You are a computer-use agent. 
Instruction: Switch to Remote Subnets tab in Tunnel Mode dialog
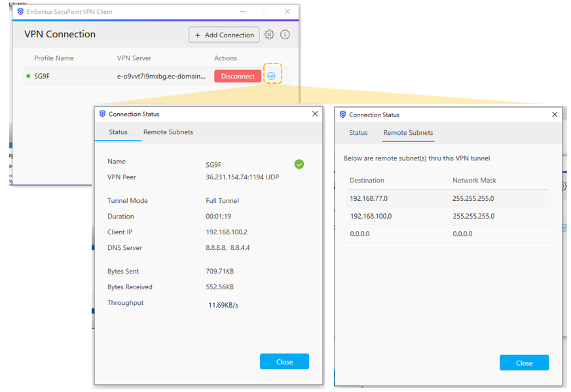coord(168,132)
